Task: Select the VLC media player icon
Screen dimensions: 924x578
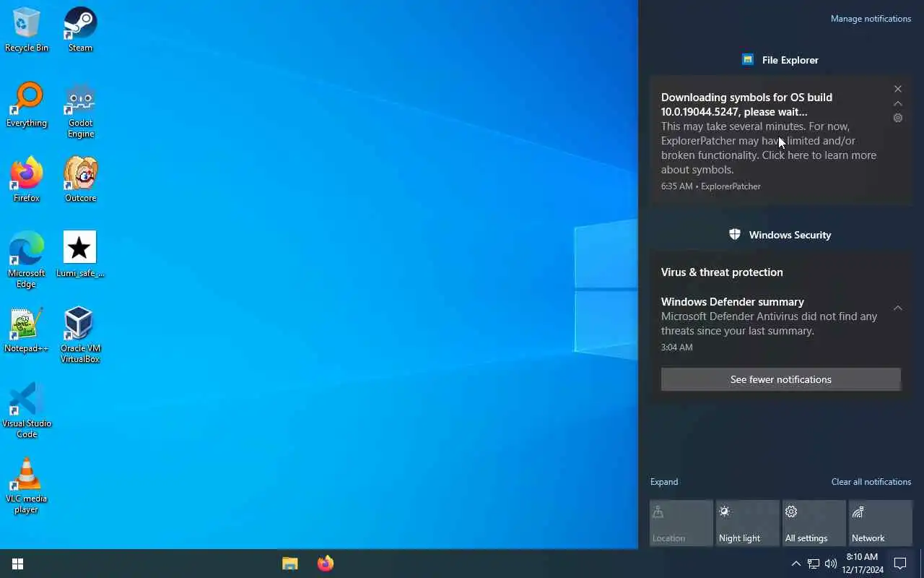Action: coord(27,486)
